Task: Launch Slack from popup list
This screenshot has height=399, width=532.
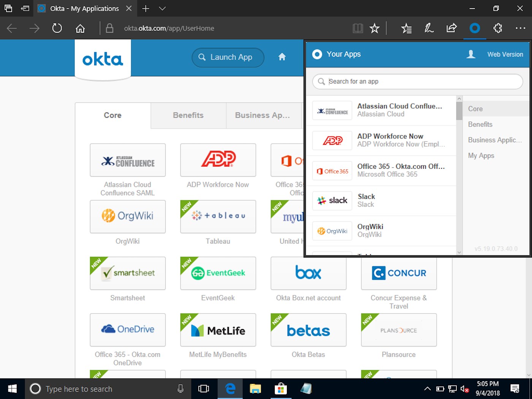Action: [x=382, y=201]
